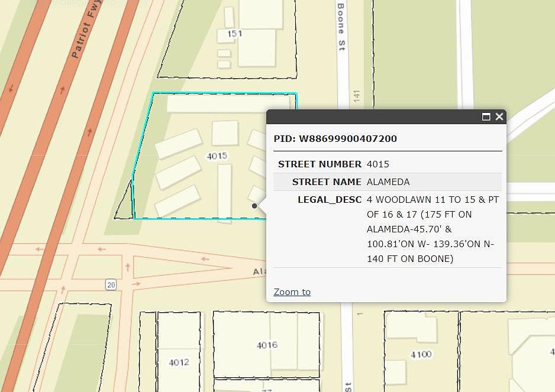Click parcel labeled 4100 on map
555x392 pixels.
(421, 354)
